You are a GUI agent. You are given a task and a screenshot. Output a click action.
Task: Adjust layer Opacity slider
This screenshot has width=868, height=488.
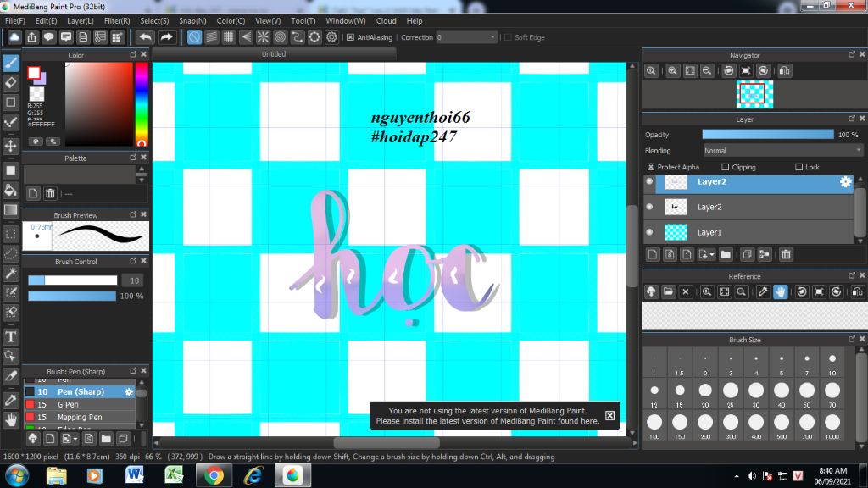[x=768, y=135]
